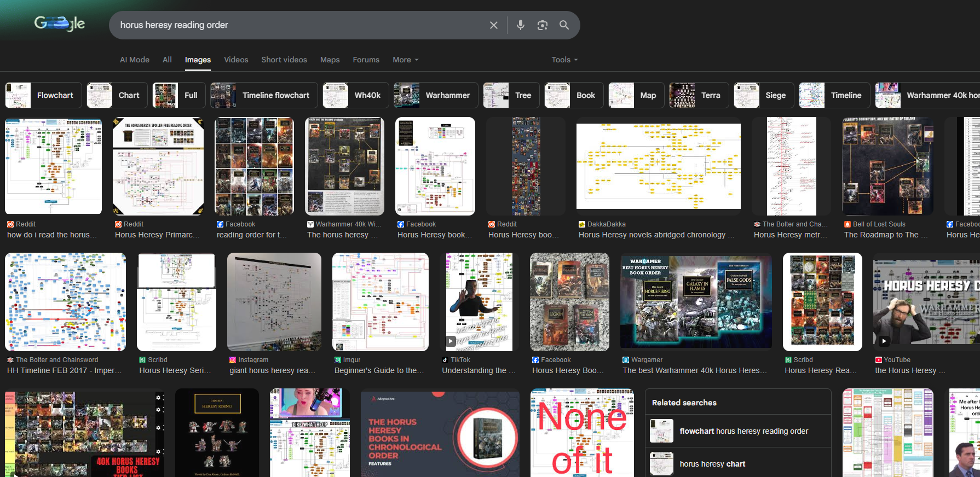Image resolution: width=980 pixels, height=477 pixels.
Task: Click the TikTok source favicon
Action: 445,360
